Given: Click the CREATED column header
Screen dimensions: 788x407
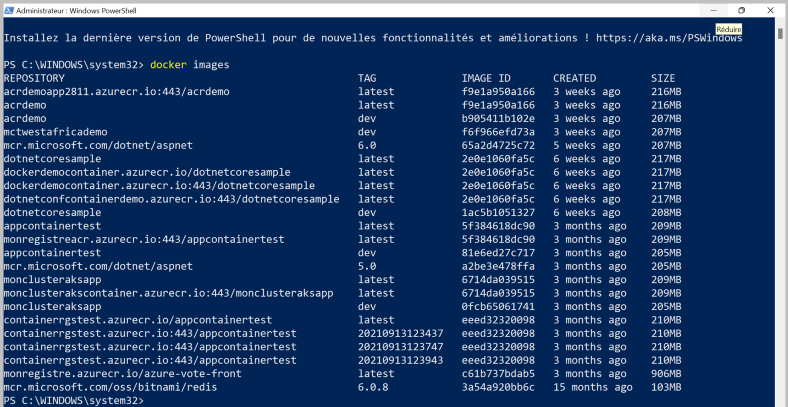Looking at the screenshot, I should point(574,78).
